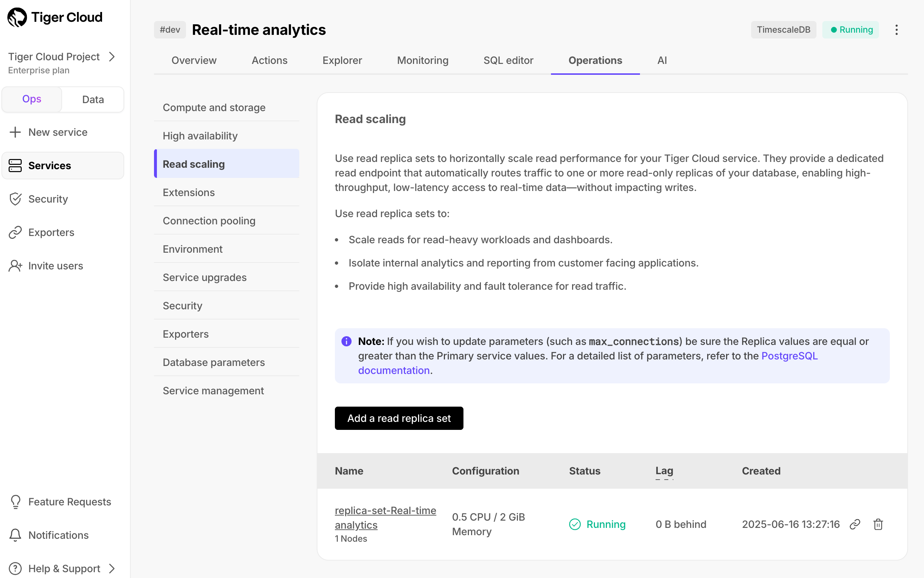Image resolution: width=924 pixels, height=578 pixels.
Task: Open Notifications in the sidebar
Action: click(63, 535)
